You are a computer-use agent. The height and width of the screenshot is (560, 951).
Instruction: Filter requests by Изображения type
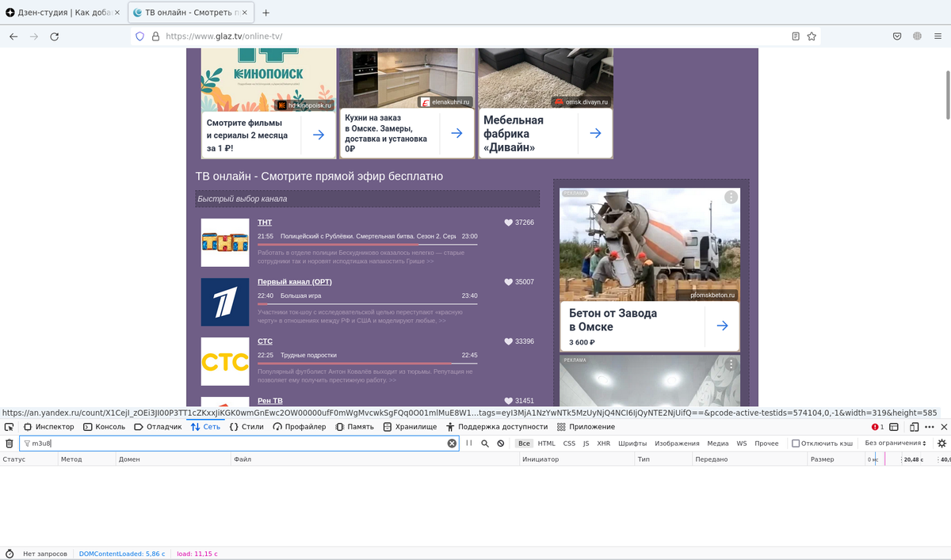click(x=678, y=444)
